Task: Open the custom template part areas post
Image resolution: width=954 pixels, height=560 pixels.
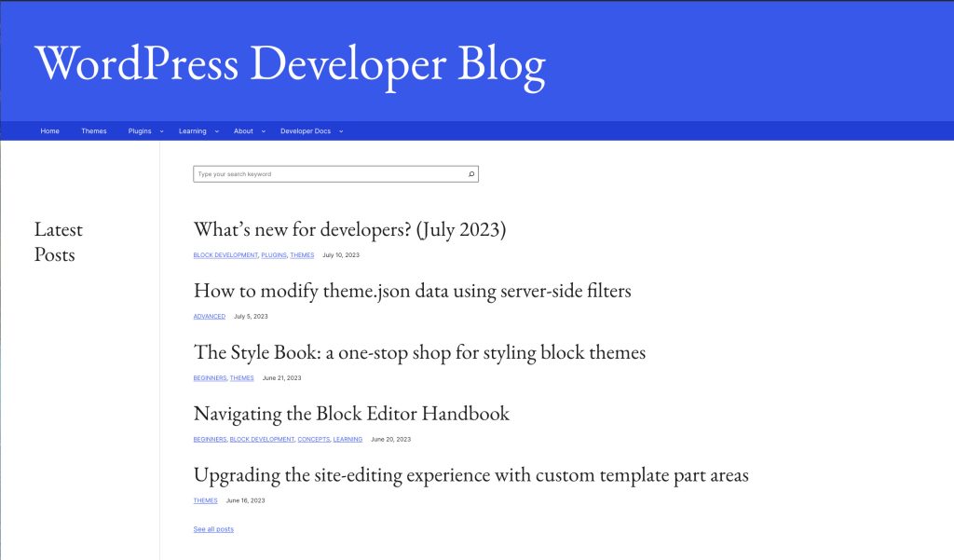Action: (470, 475)
